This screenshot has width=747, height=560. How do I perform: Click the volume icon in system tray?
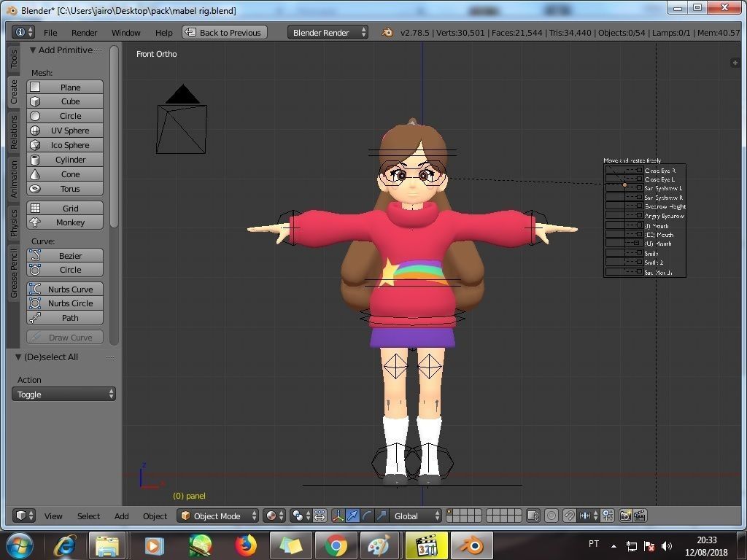667,546
